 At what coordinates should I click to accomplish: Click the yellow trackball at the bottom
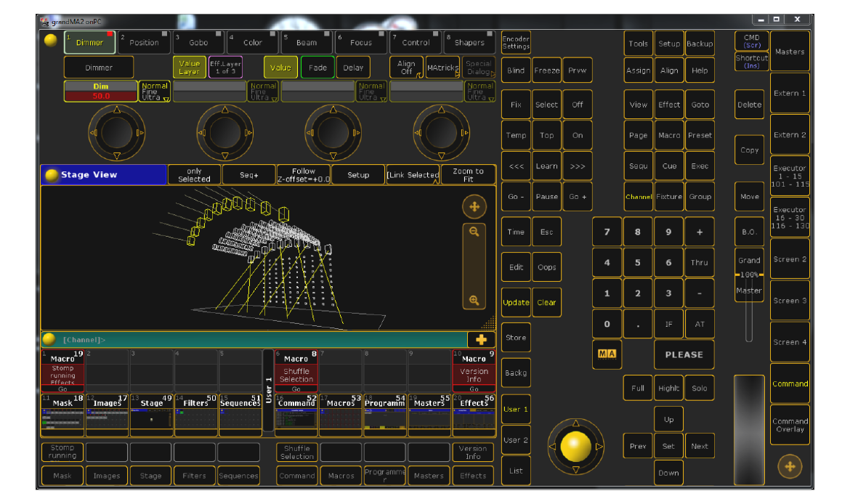(575, 446)
